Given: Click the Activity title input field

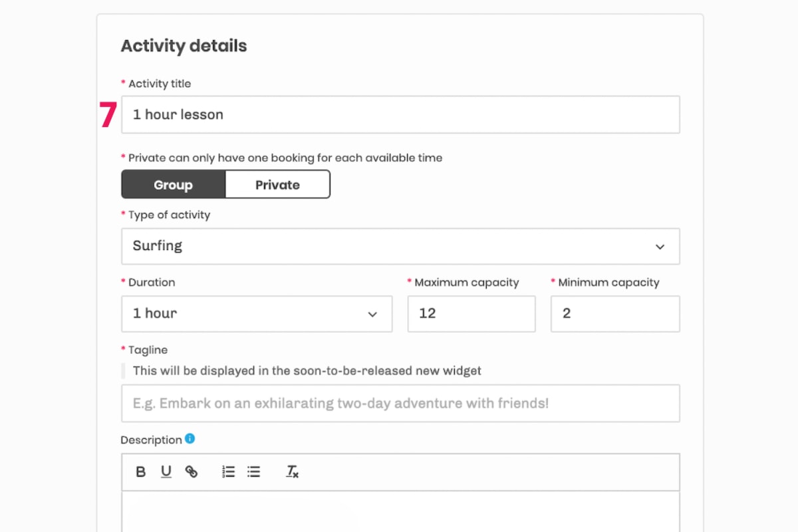Looking at the screenshot, I should pos(400,114).
